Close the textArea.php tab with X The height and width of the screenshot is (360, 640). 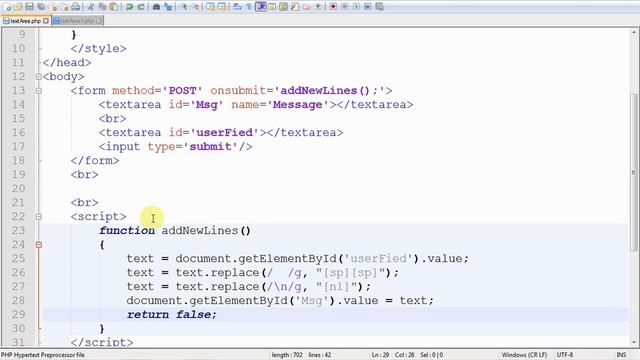[46, 20]
